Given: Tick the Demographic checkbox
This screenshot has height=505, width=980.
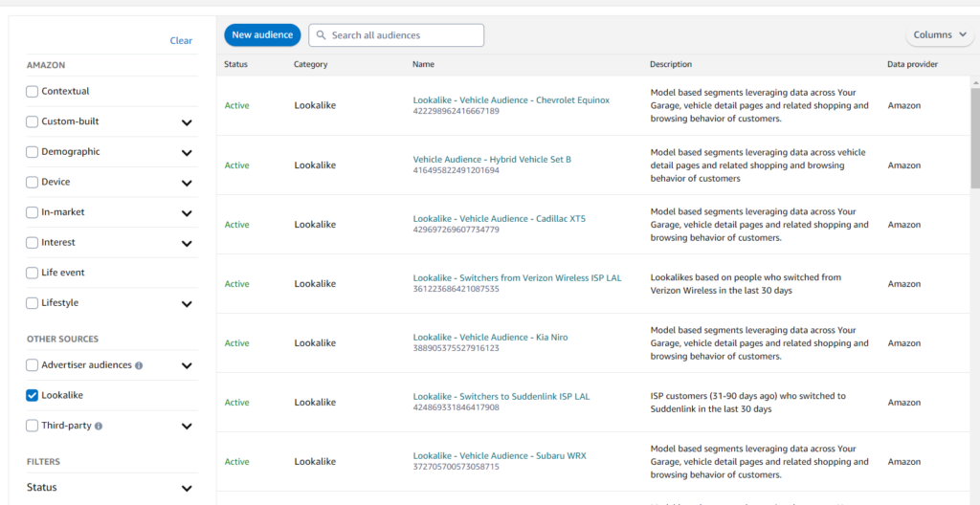Looking at the screenshot, I should click(x=32, y=152).
